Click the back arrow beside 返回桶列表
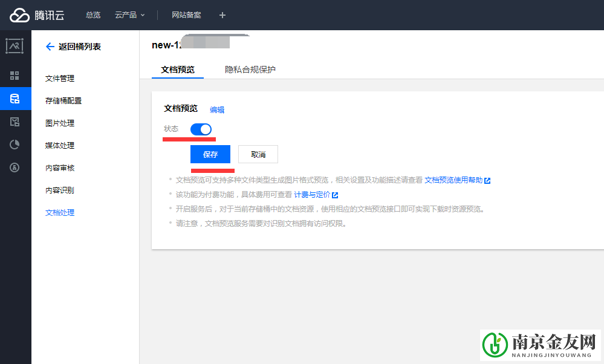This screenshot has height=364, width=604. click(x=51, y=46)
